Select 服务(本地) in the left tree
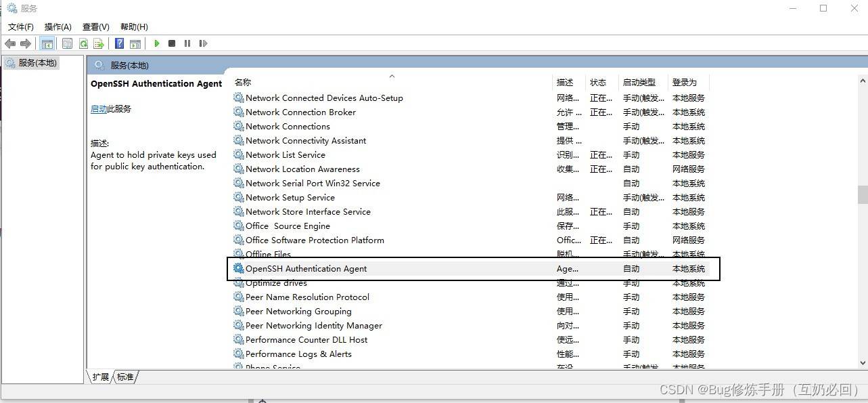 [x=38, y=62]
